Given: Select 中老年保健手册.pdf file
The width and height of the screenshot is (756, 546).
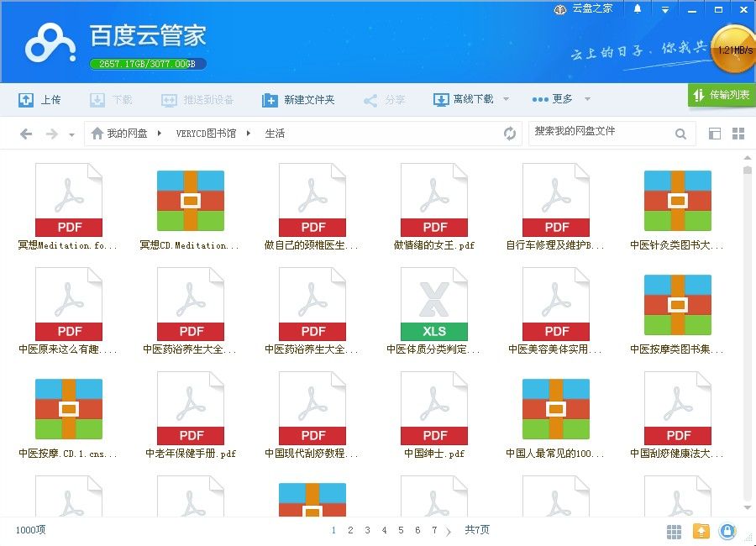Looking at the screenshot, I should pyautogui.click(x=191, y=416).
